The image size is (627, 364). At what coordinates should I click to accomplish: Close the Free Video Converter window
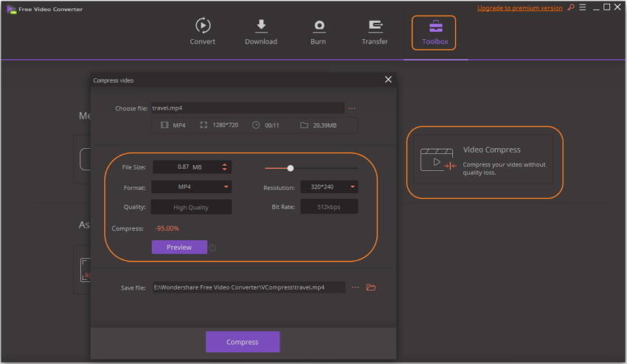coord(617,7)
